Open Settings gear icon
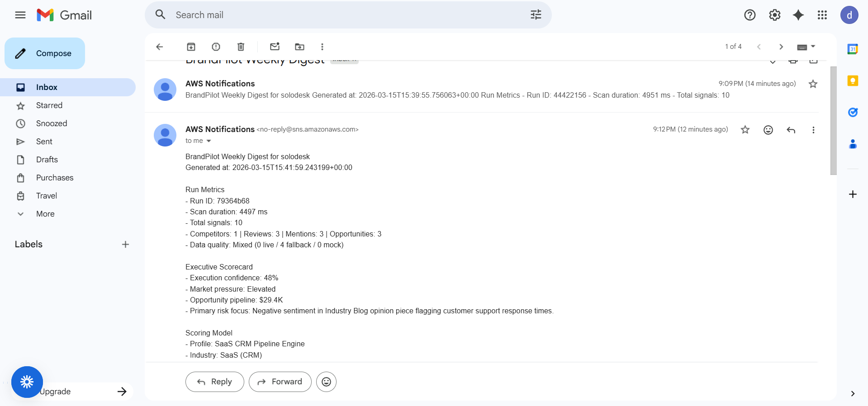The width and height of the screenshot is (868, 406). [x=774, y=15]
